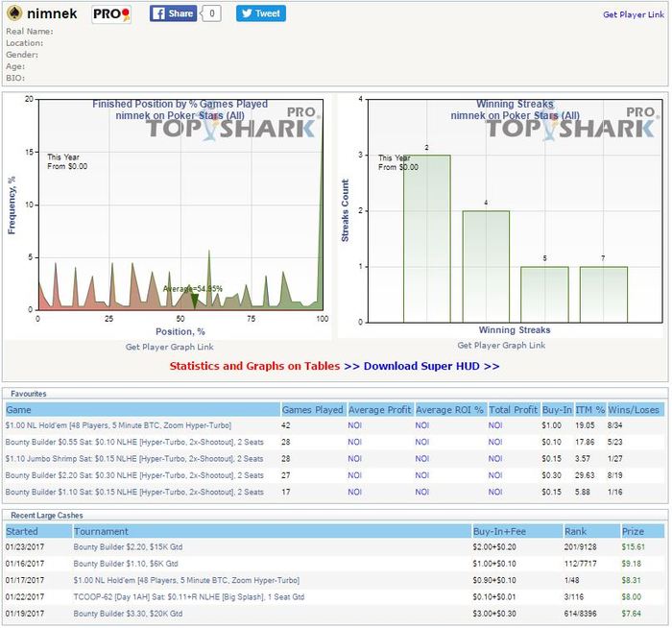Share the profile on Facebook
This screenshot has height=628, width=672.
[x=173, y=13]
